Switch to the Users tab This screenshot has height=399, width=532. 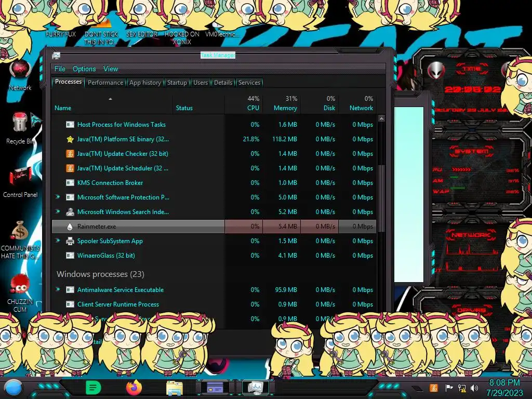[x=201, y=83]
